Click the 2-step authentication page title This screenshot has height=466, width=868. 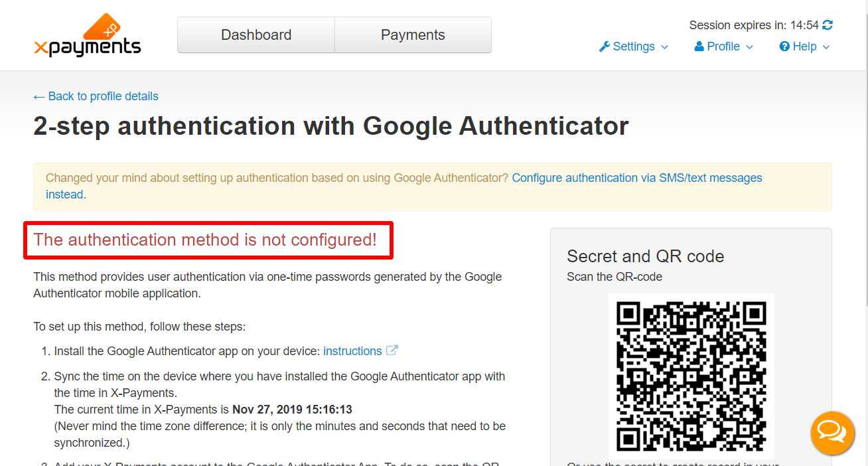tap(331, 126)
